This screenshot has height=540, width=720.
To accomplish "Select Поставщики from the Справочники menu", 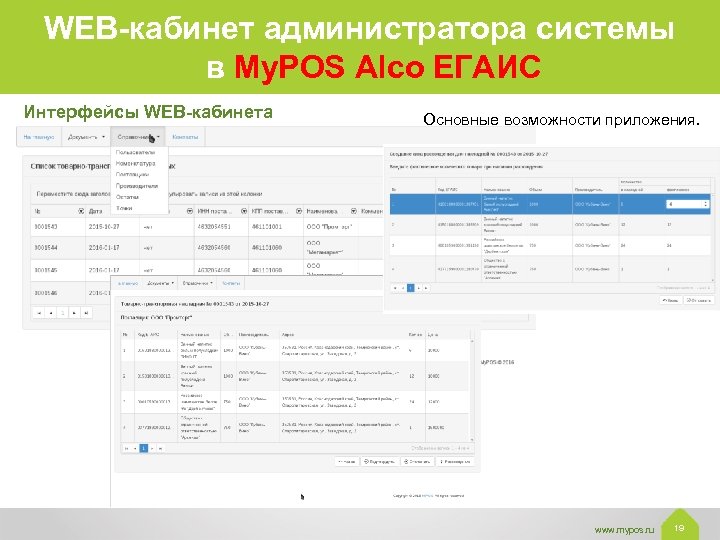I will pyautogui.click(x=132, y=174).
